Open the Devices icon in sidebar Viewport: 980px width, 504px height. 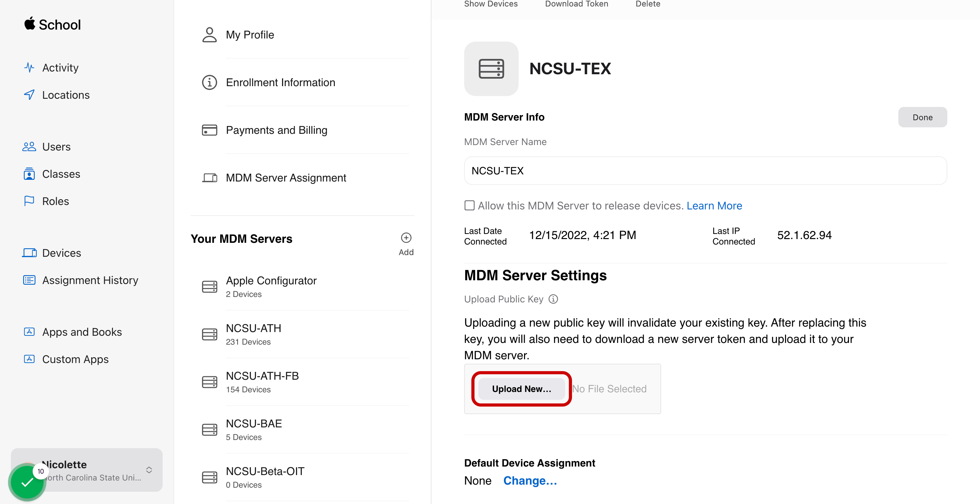point(29,253)
